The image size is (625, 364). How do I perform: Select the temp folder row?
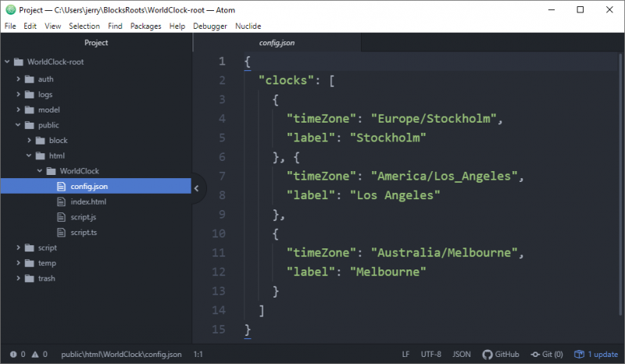tap(96, 263)
